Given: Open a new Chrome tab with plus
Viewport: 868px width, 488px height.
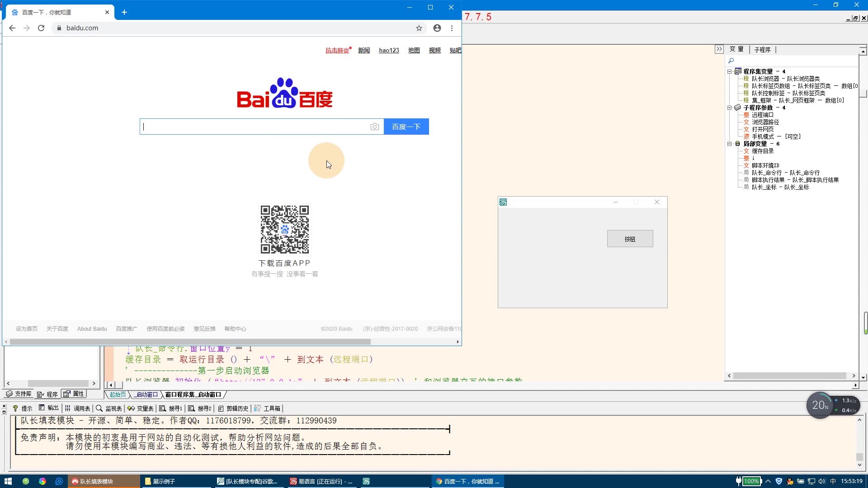Looking at the screenshot, I should [124, 12].
